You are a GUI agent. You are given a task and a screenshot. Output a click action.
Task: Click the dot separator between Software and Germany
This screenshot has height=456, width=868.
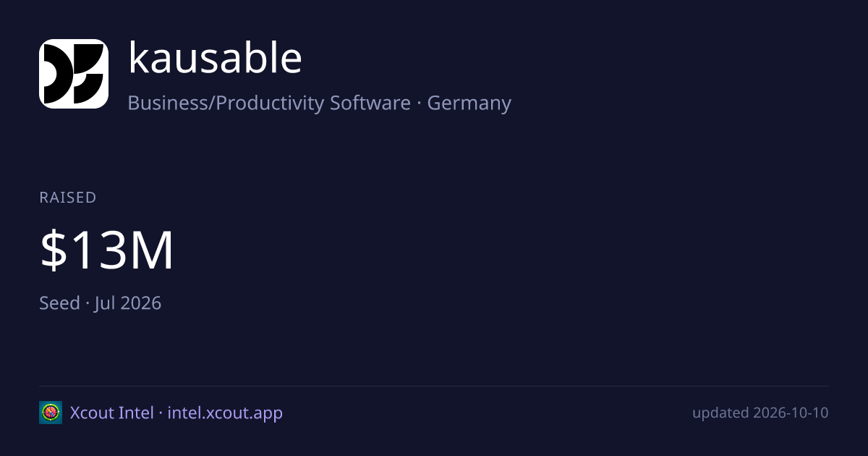point(419,104)
